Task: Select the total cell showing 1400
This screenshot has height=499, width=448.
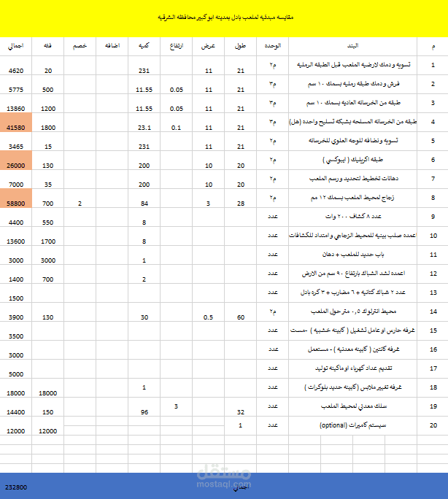Action: (16, 274)
